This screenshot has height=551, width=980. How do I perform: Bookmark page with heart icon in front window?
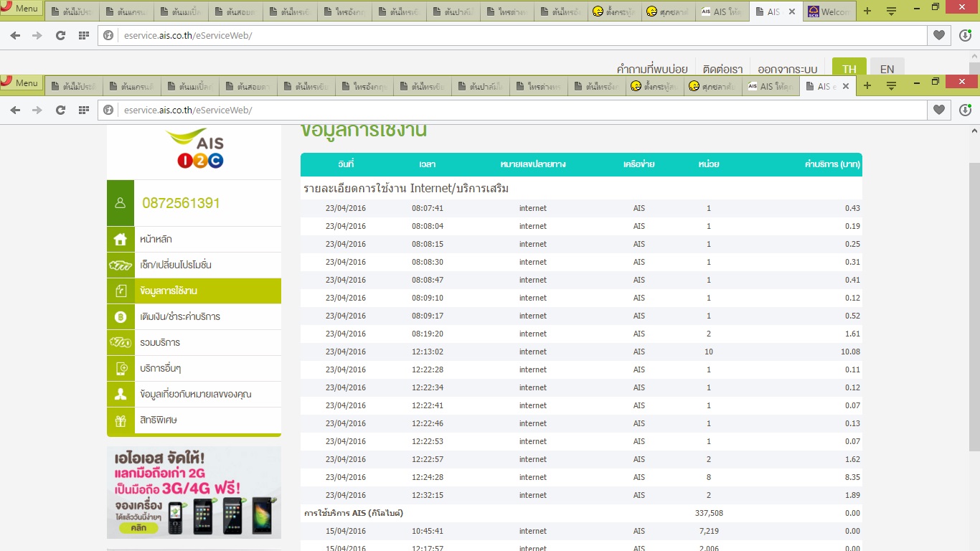coord(938,110)
